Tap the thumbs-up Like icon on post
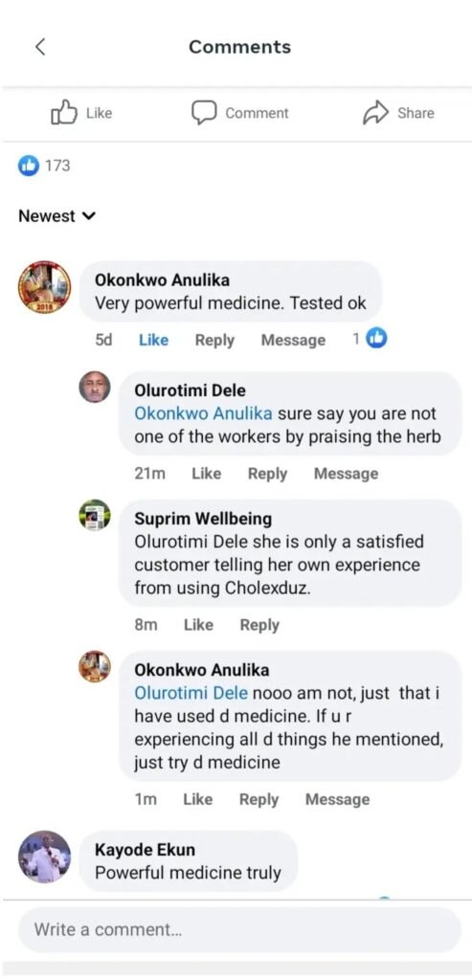The image size is (472, 980). pos(64,113)
